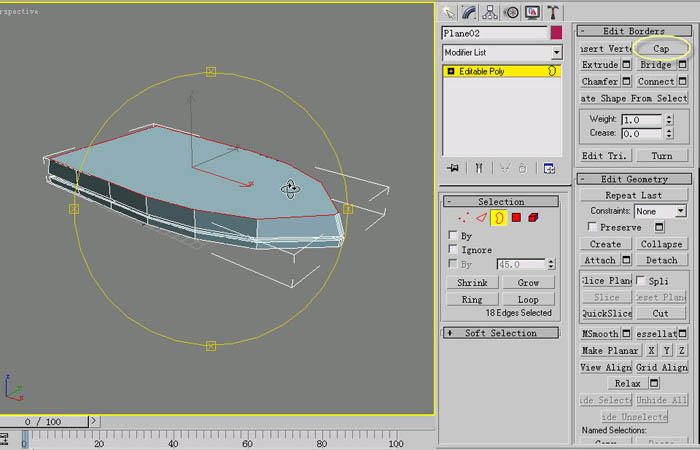Enable the By Vertex checkbox
The image size is (700, 450).
click(453, 235)
